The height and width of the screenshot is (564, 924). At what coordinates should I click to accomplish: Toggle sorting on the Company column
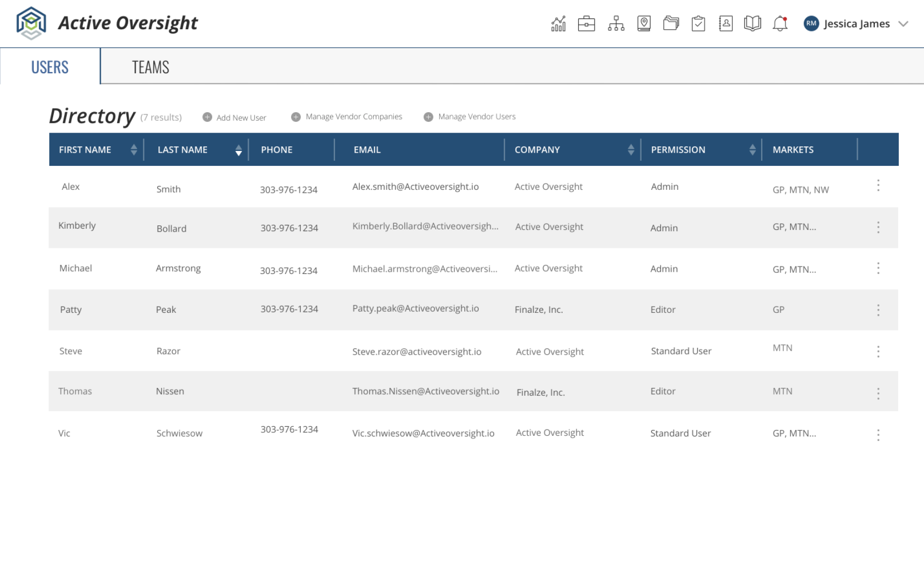pos(631,149)
